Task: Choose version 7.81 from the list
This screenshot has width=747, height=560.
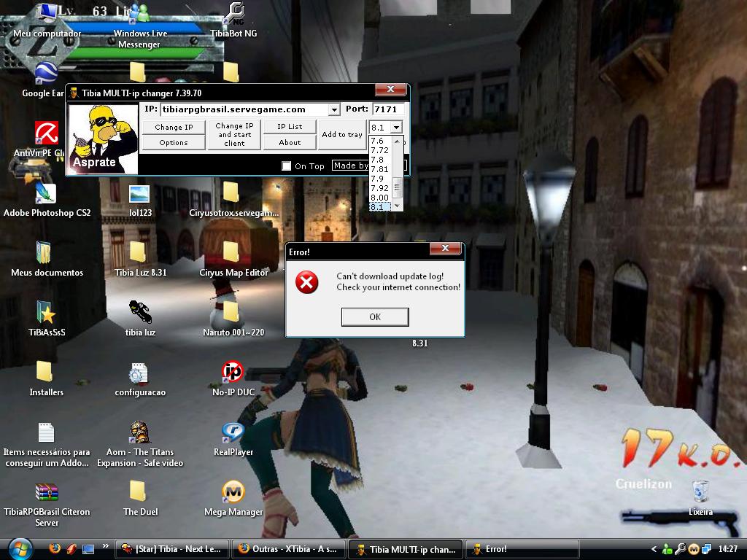Action: pyautogui.click(x=379, y=169)
